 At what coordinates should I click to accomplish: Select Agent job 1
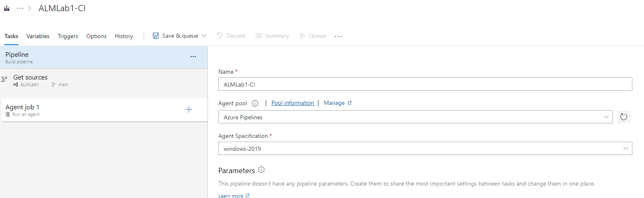(x=105, y=110)
